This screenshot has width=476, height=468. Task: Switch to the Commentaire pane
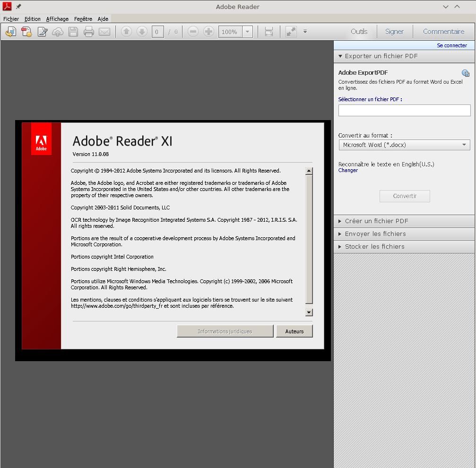point(443,32)
